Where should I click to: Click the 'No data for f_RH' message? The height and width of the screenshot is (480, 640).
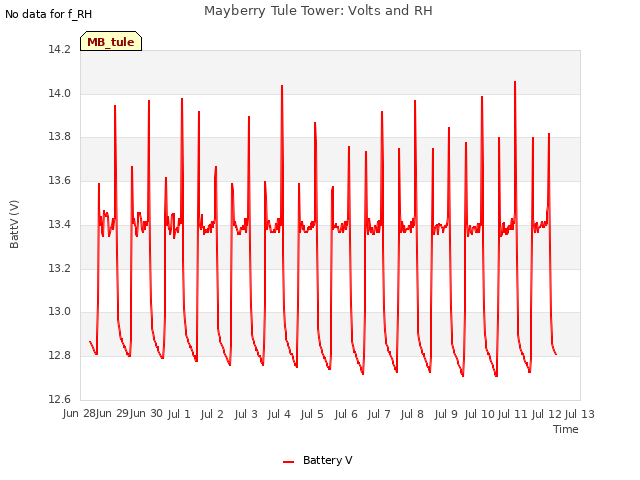point(49,14)
